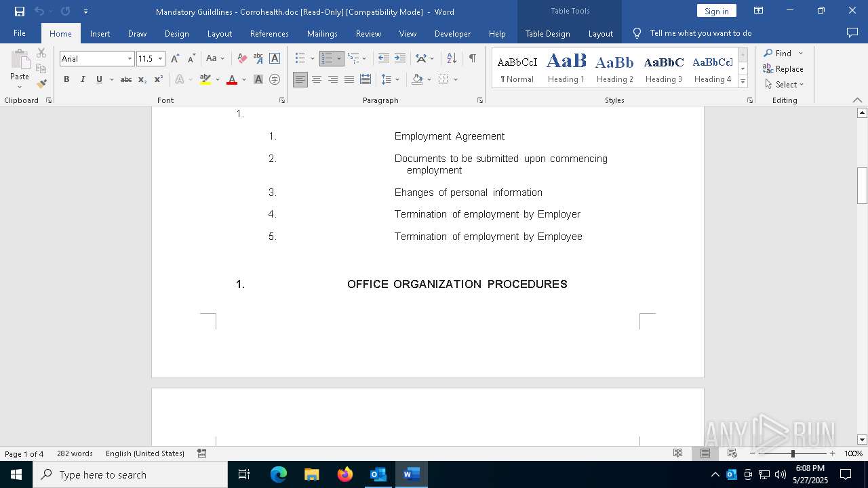Click the word count in status bar
The height and width of the screenshot is (488, 868).
click(75, 453)
